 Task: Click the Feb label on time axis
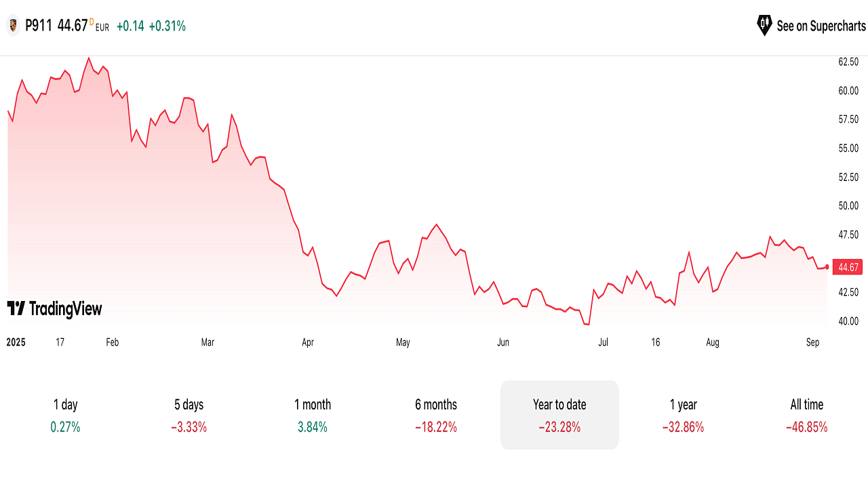click(113, 342)
